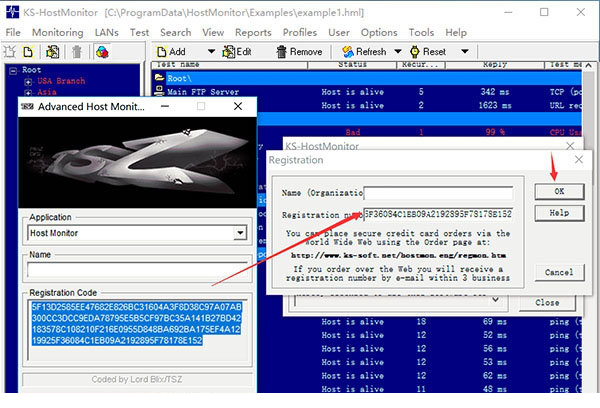The height and width of the screenshot is (408, 600).
Task: Click the Main FTP Server row icon
Action: pyautogui.click(x=158, y=91)
